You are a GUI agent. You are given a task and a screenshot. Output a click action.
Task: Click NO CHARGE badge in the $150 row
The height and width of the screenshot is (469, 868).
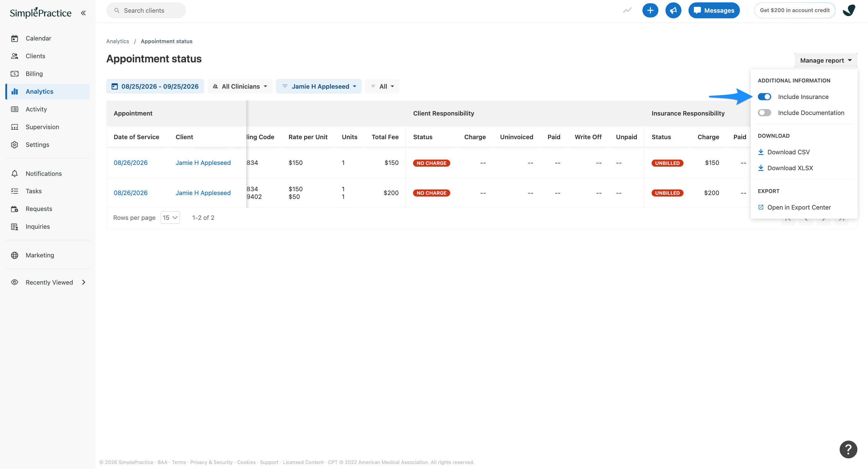(x=431, y=163)
